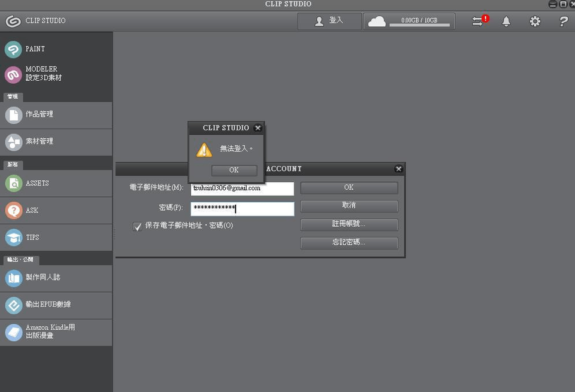Click the sync transfer arrows icon
This screenshot has height=392, width=575.
coord(479,22)
